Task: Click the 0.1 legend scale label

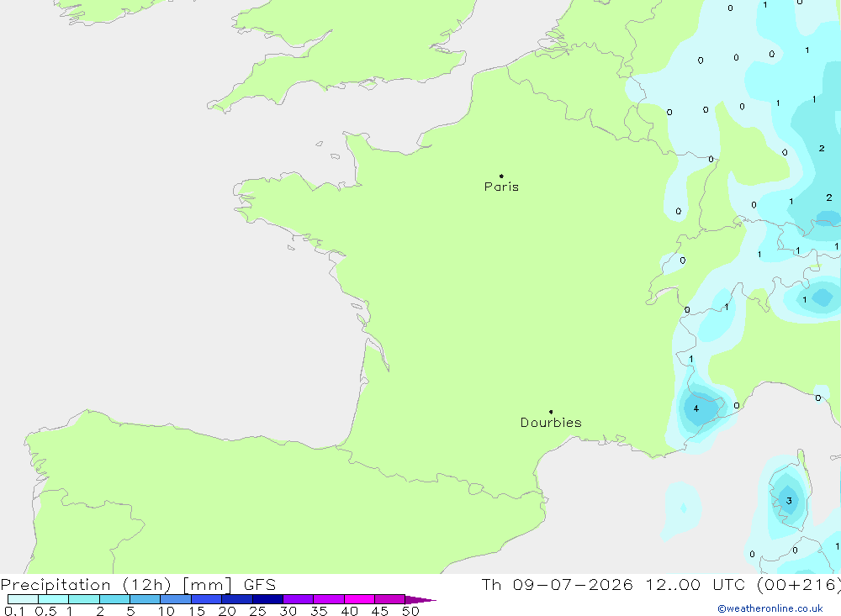Action: pos(14,611)
